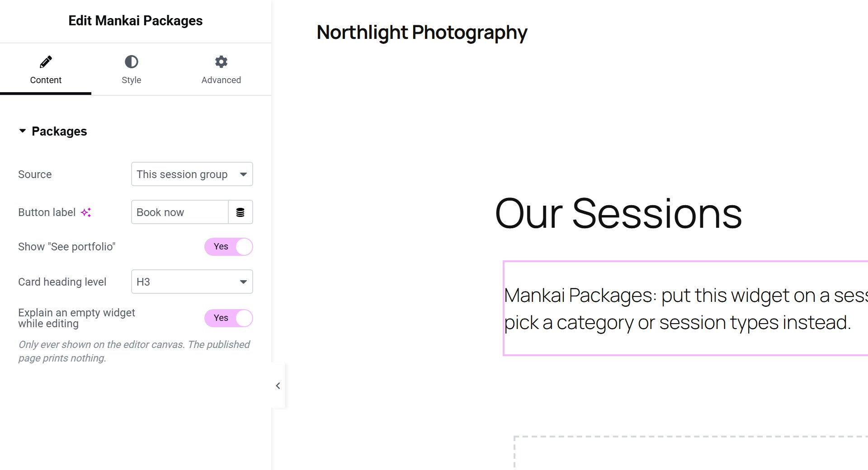Switch to the Style tab
This screenshot has height=470, width=868.
coord(131,70)
